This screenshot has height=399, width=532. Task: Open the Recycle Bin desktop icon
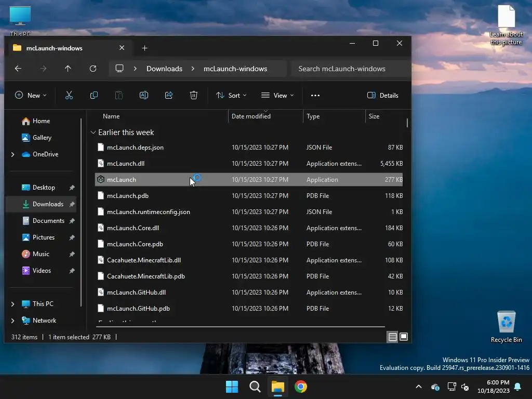click(506, 327)
